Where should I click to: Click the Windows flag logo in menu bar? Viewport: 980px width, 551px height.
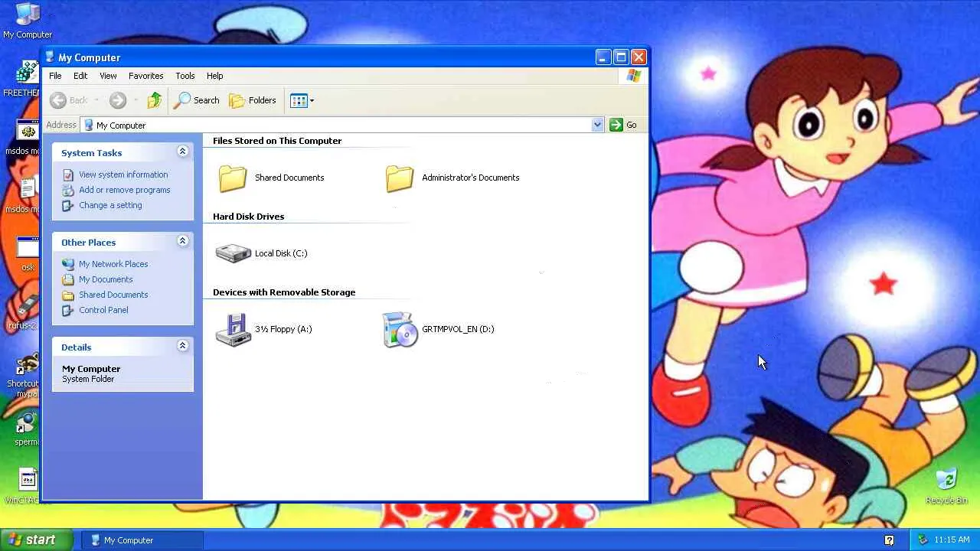(x=634, y=76)
